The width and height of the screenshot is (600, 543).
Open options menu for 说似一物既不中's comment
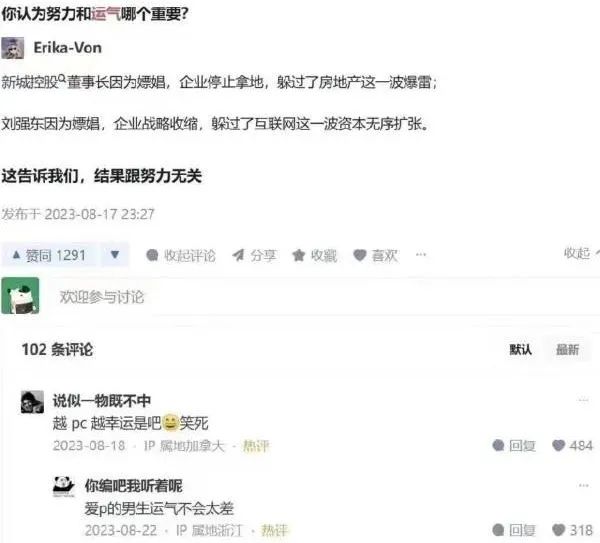pos(584,400)
